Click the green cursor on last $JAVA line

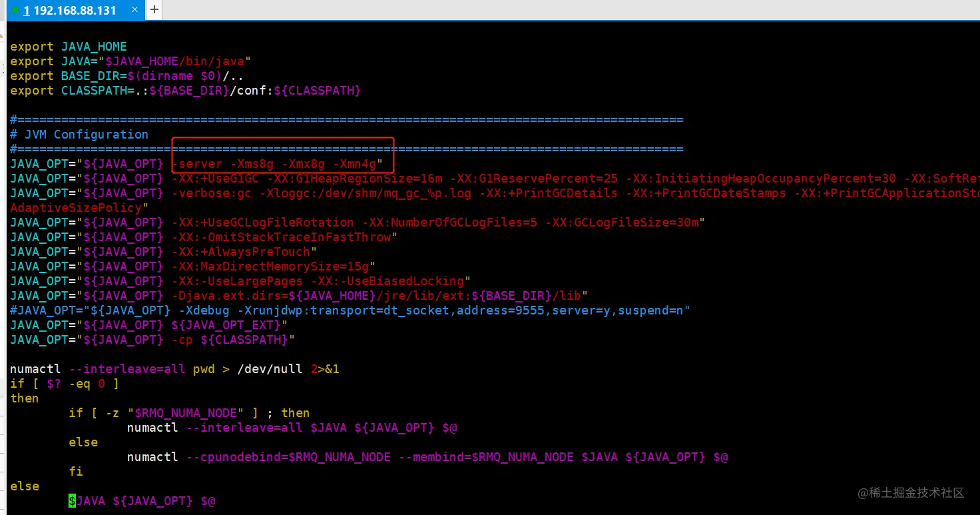click(72, 501)
